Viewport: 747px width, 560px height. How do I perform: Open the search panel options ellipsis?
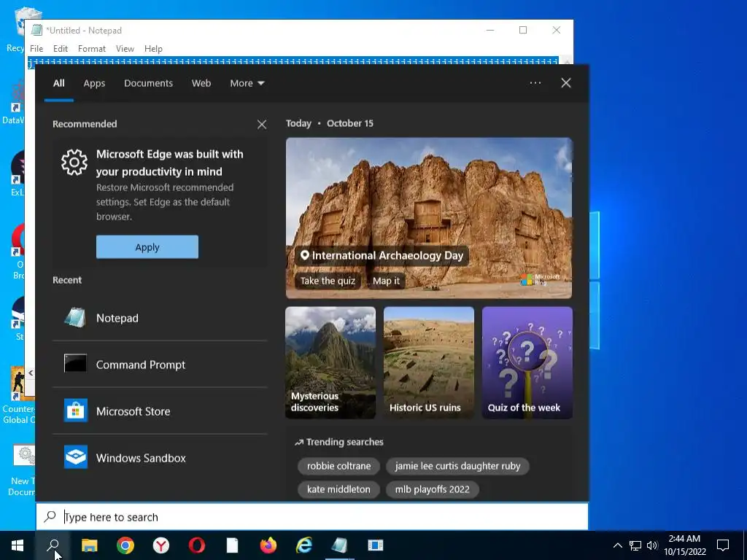click(x=535, y=83)
